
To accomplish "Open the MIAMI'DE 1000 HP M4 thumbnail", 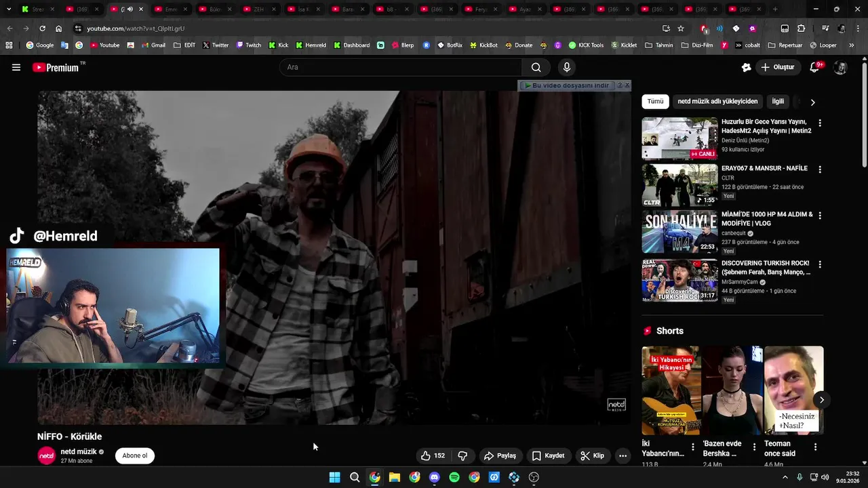I will [x=679, y=232].
